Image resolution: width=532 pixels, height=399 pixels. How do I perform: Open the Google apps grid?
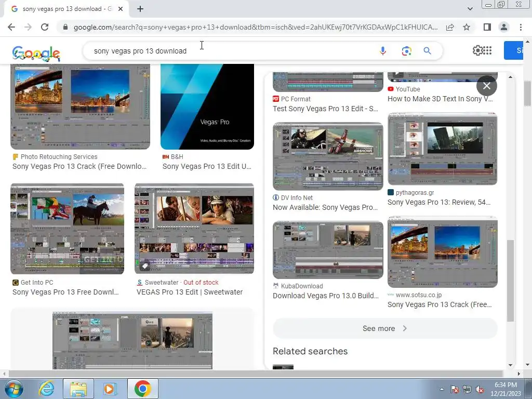click(487, 50)
